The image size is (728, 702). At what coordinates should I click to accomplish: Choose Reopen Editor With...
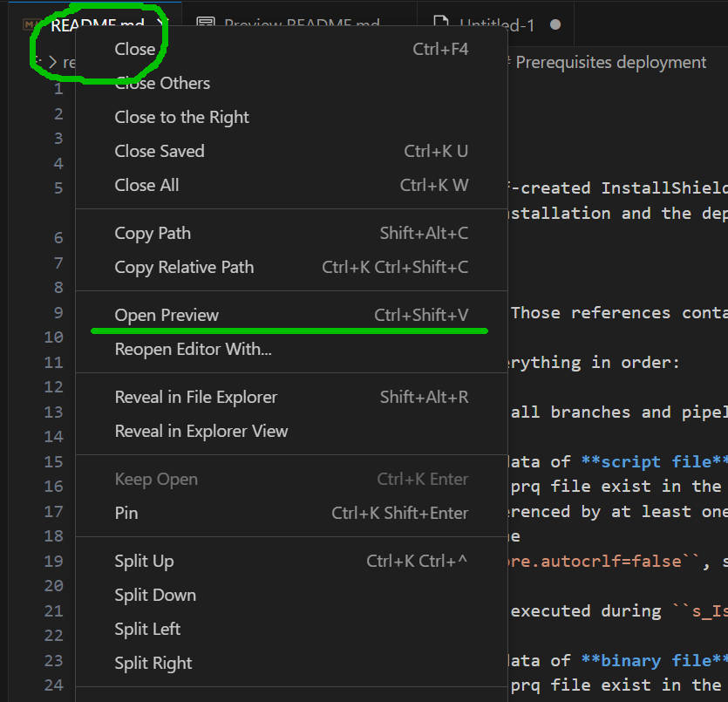(x=291, y=349)
